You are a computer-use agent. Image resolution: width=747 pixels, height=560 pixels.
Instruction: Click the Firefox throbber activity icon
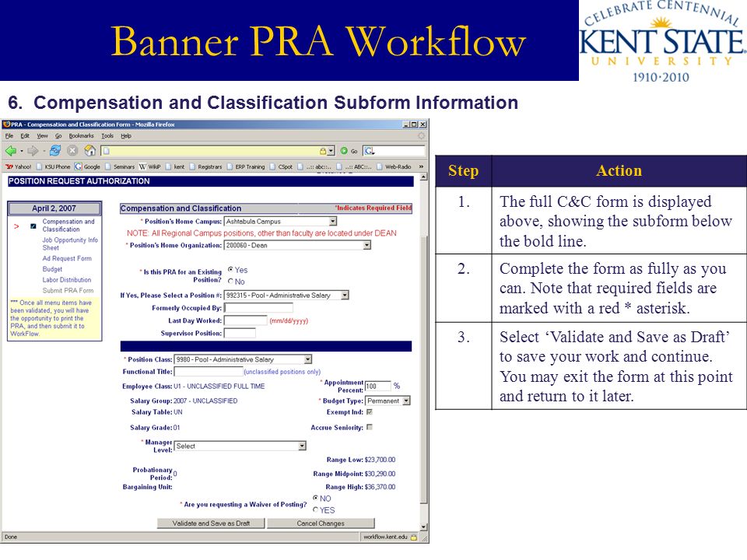421,135
